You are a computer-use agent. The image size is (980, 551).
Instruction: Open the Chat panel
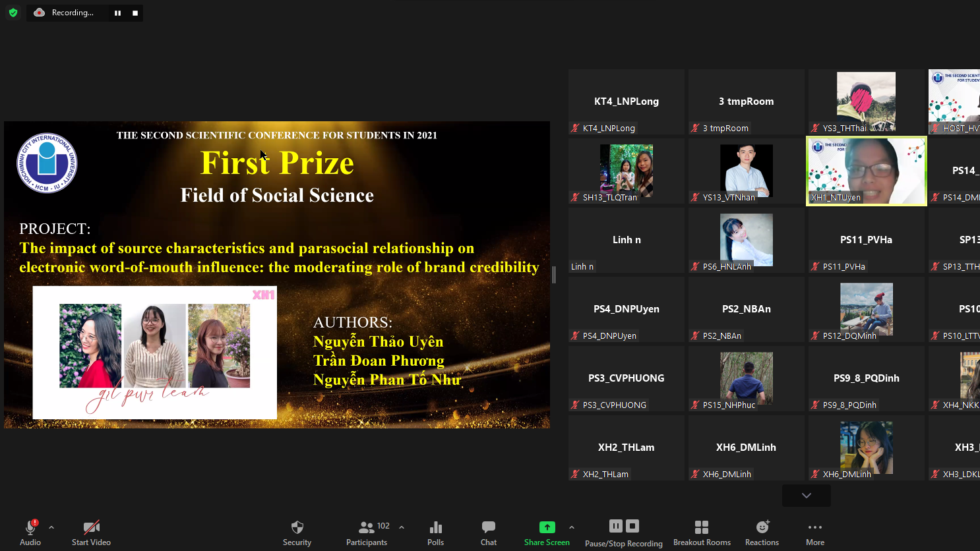pos(488,527)
